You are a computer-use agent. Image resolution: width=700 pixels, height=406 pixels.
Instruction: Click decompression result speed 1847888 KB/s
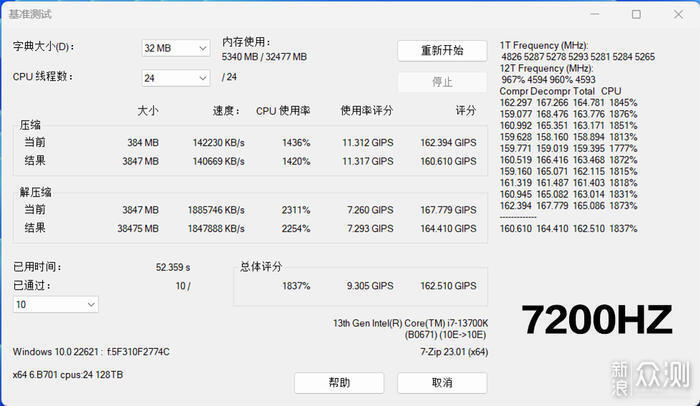216,229
